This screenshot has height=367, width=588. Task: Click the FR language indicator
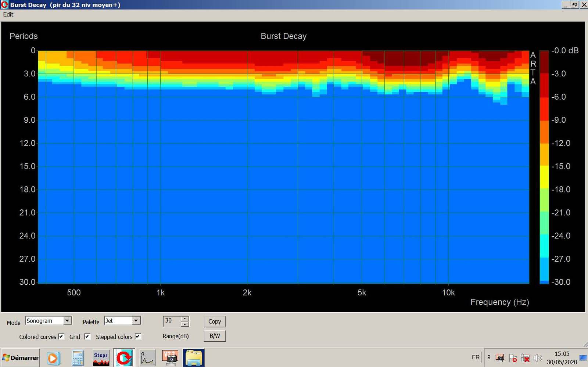[476, 357]
